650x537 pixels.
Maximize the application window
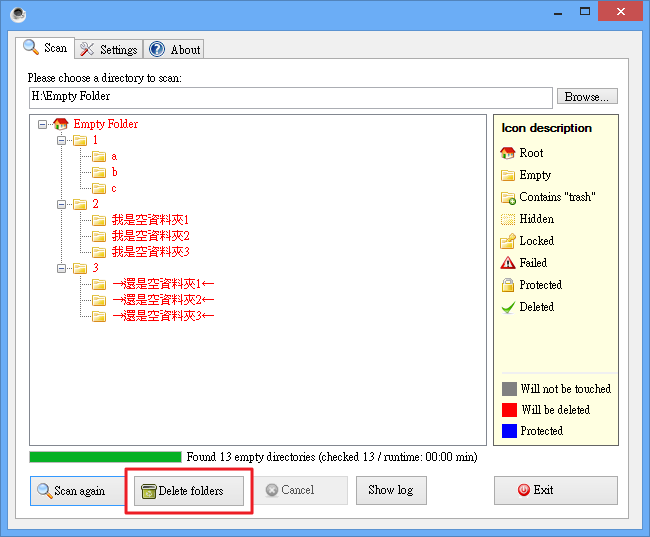(x=585, y=11)
